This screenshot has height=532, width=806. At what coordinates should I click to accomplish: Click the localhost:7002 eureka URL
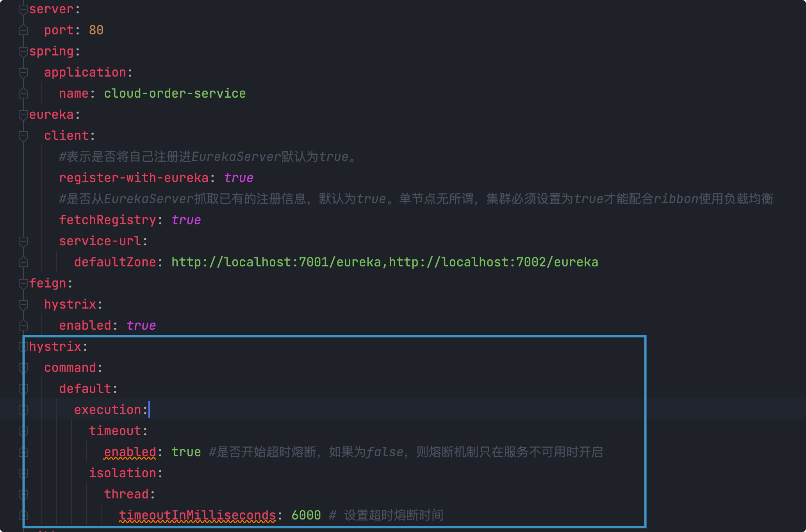[x=493, y=262]
